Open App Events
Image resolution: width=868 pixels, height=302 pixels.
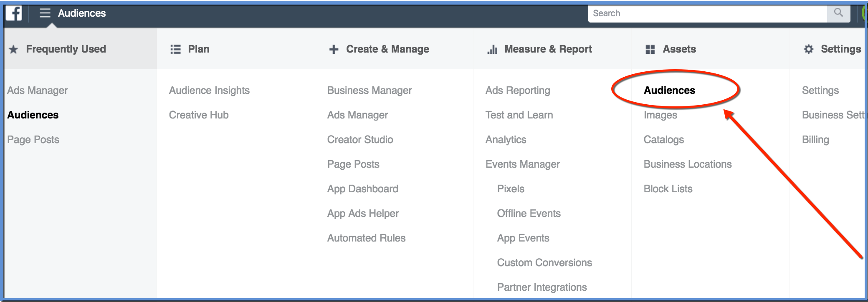click(523, 238)
